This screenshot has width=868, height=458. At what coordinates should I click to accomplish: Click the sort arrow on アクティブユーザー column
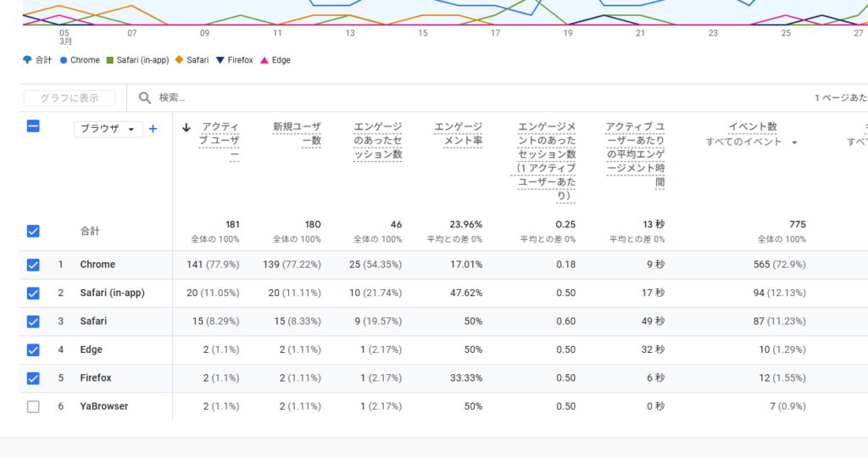tap(186, 128)
